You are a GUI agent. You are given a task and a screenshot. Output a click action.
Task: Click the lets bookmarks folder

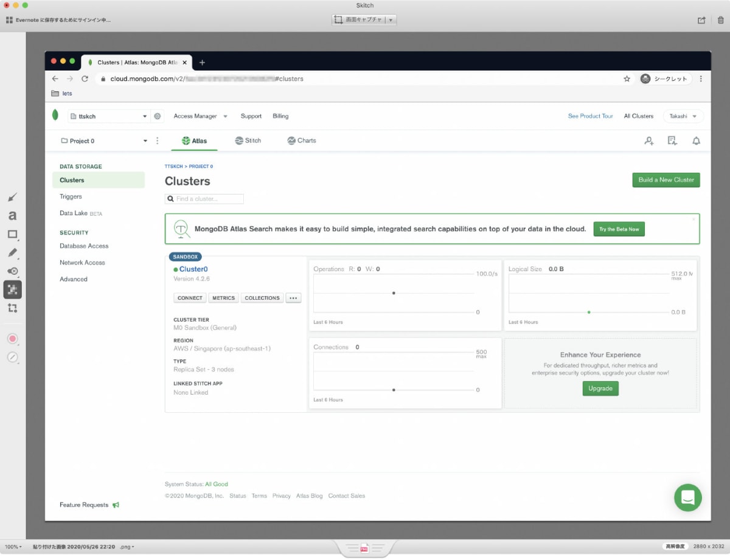62,94
